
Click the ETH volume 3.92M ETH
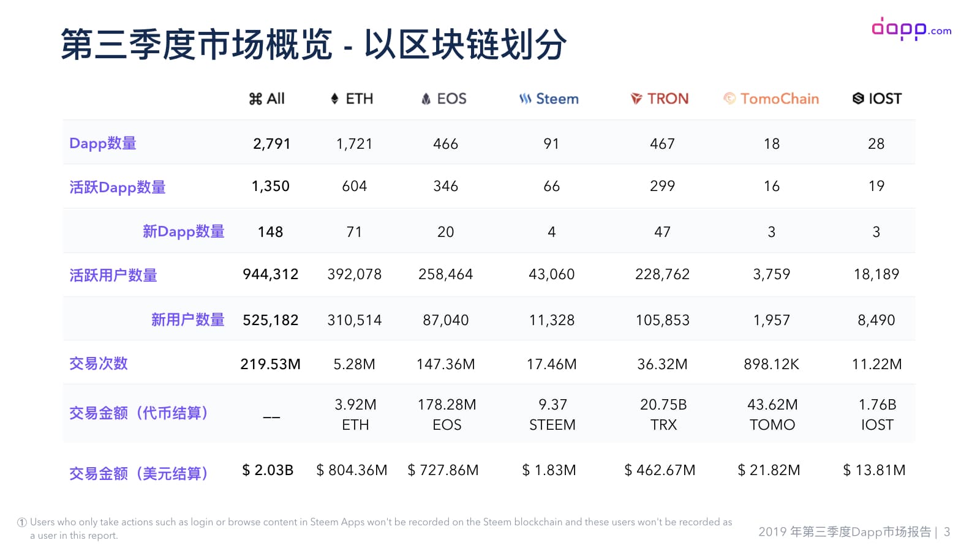tap(355, 414)
